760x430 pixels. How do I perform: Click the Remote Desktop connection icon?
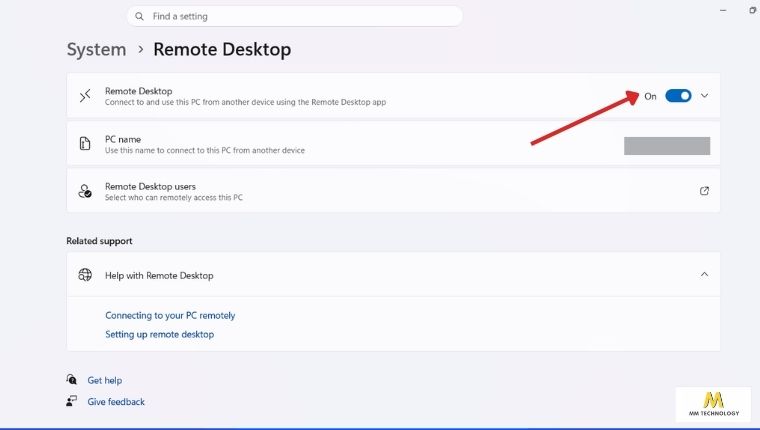(85, 96)
